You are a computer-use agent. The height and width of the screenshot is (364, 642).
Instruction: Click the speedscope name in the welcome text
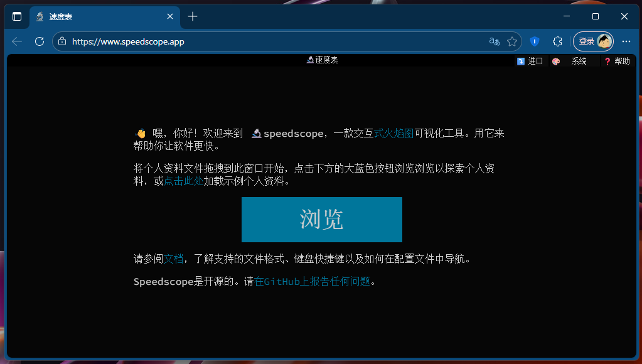(x=293, y=134)
